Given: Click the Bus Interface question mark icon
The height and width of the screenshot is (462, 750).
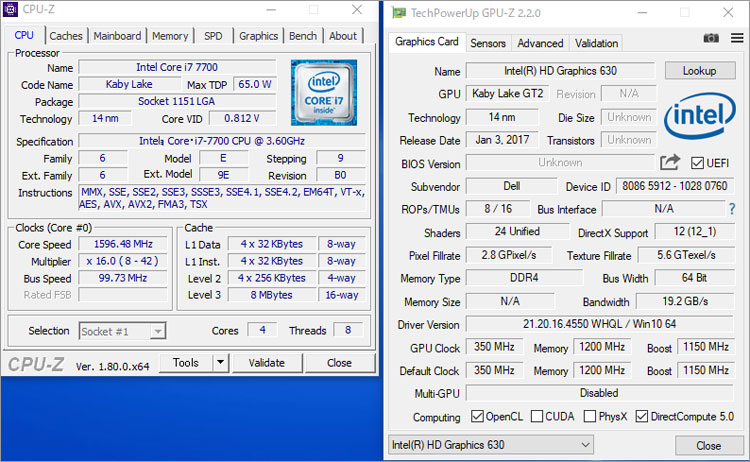Looking at the screenshot, I should tap(732, 209).
